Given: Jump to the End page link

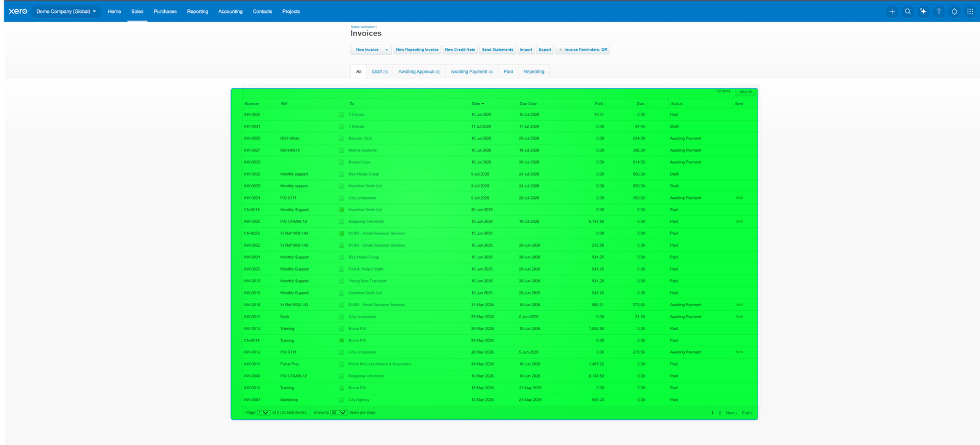Looking at the screenshot, I should [747, 413].
